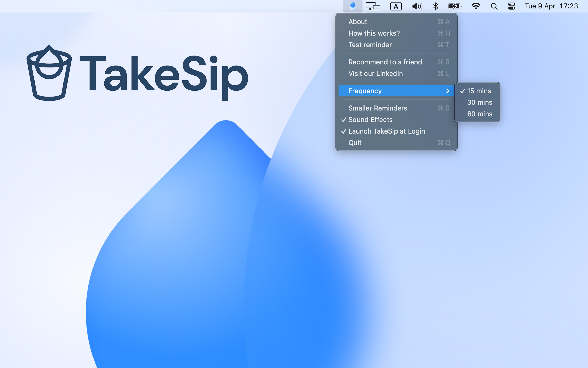Image resolution: width=588 pixels, height=368 pixels.
Task: Uncheck Launch TakeSip at Login
Action: (x=396, y=131)
